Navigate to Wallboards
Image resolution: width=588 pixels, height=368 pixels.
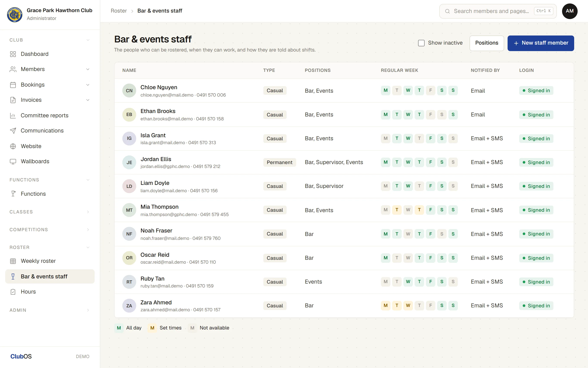point(50,162)
